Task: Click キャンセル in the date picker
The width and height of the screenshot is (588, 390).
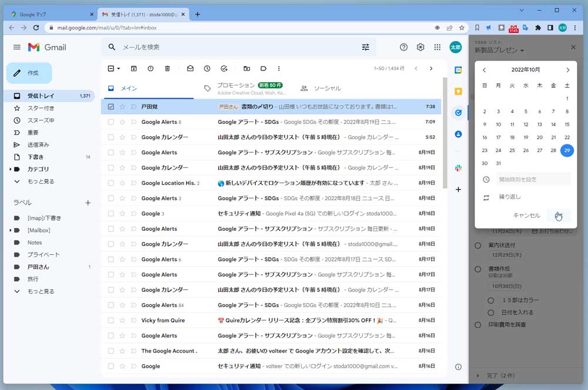Action: (526, 216)
